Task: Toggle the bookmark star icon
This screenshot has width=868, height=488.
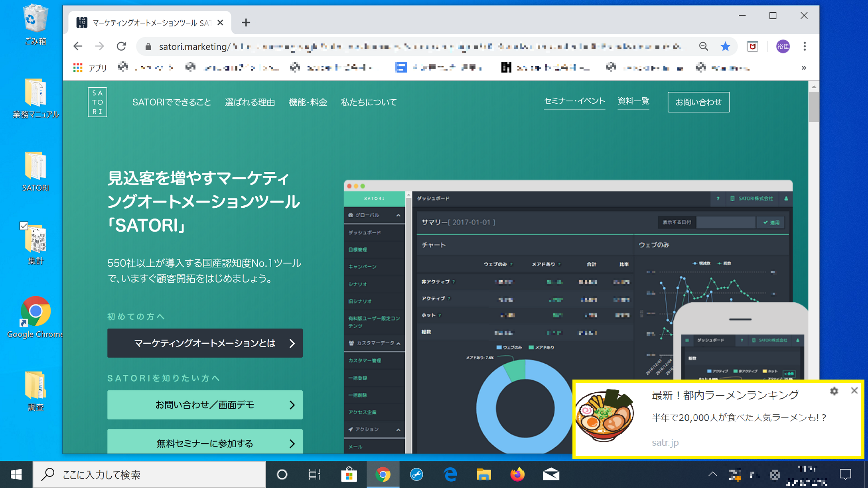Action: click(725, 47)
